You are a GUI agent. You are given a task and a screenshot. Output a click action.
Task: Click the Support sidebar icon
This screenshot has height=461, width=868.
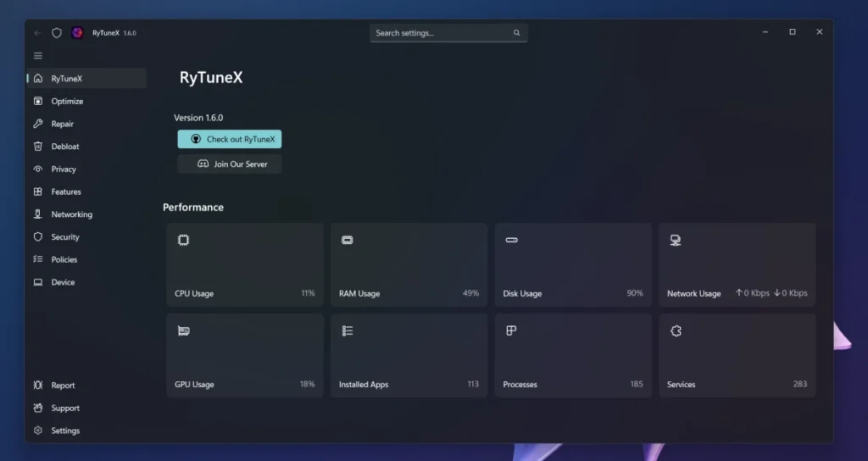38,408
